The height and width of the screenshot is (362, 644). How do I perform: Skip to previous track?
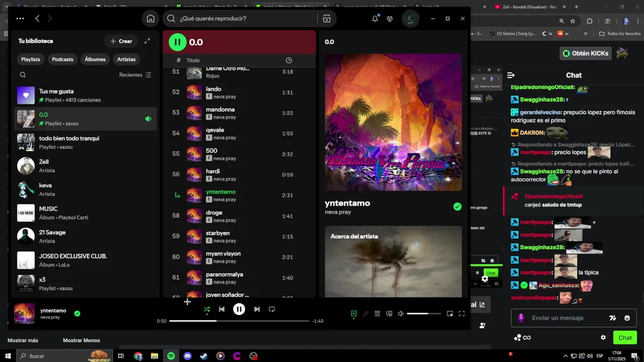221,309
